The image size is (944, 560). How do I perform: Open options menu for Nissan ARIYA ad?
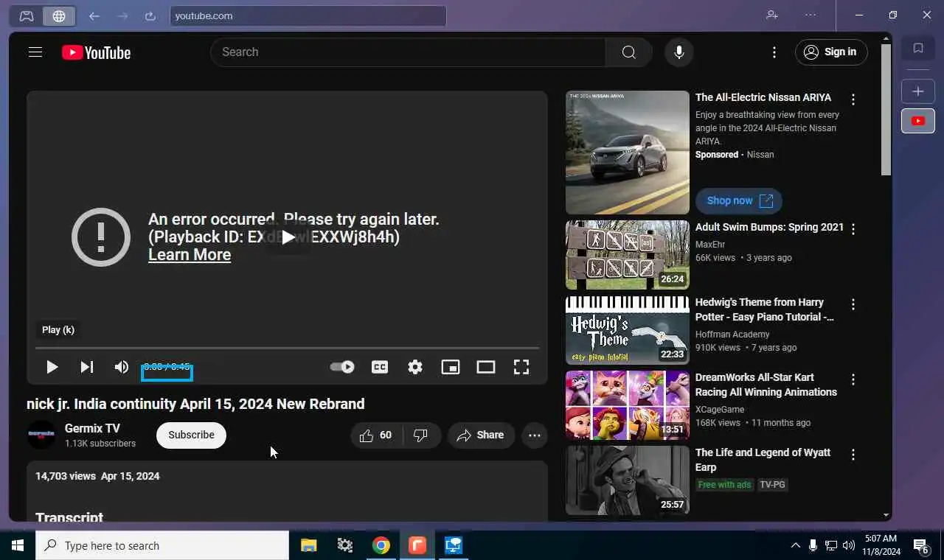click(x=853, y=99)
